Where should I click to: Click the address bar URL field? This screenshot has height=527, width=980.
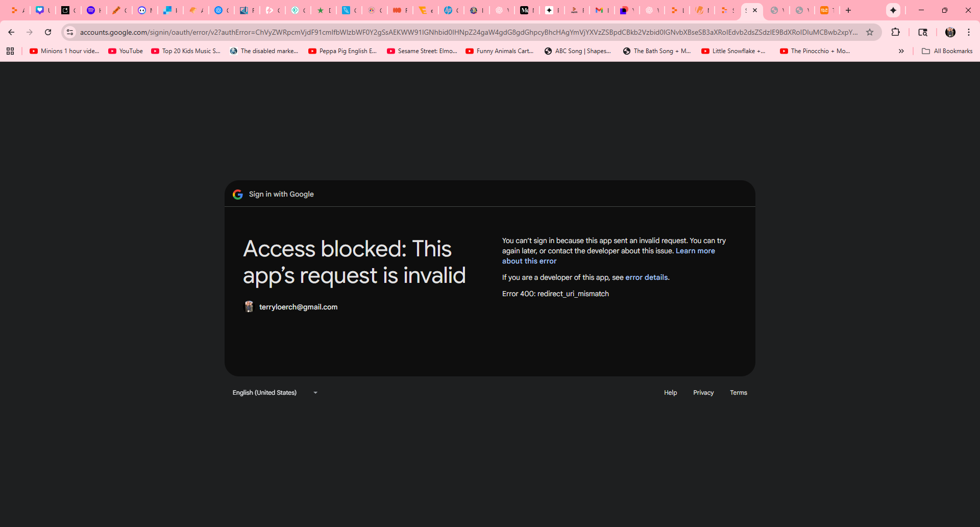459,32
